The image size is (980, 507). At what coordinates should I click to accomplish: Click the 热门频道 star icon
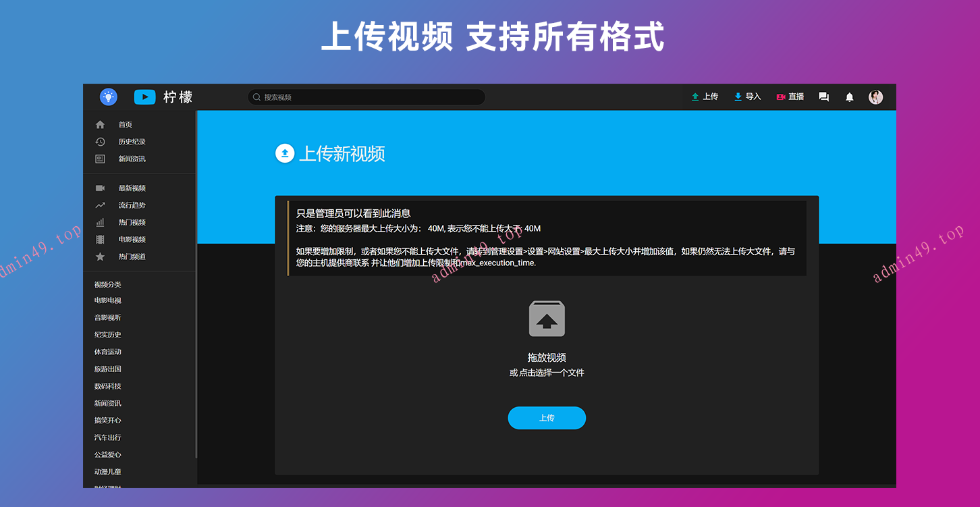coord(100,256)
